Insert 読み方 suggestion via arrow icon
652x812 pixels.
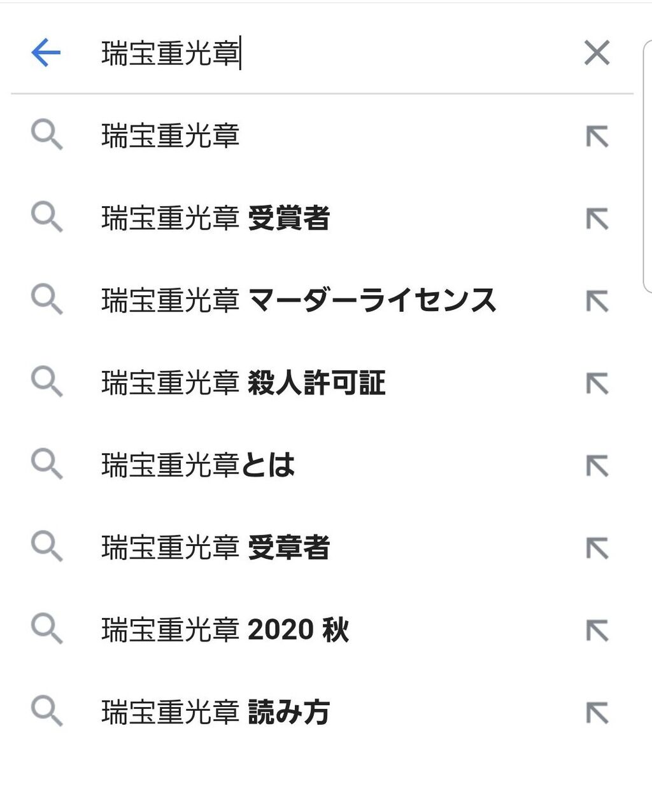click(597, 713)
